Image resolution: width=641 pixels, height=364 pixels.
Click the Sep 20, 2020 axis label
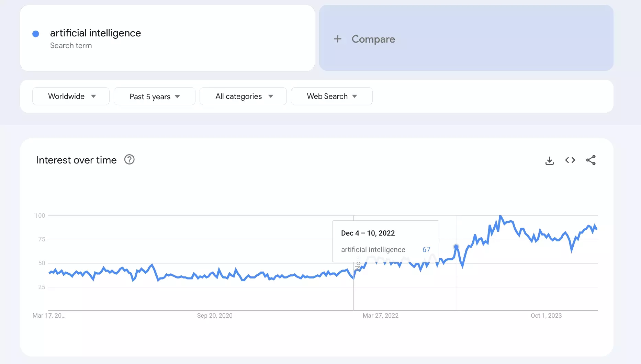point(215,316)
